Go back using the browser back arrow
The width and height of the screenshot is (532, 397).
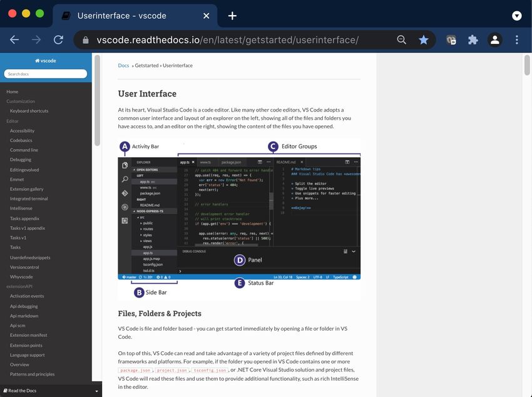coord(14,39)
